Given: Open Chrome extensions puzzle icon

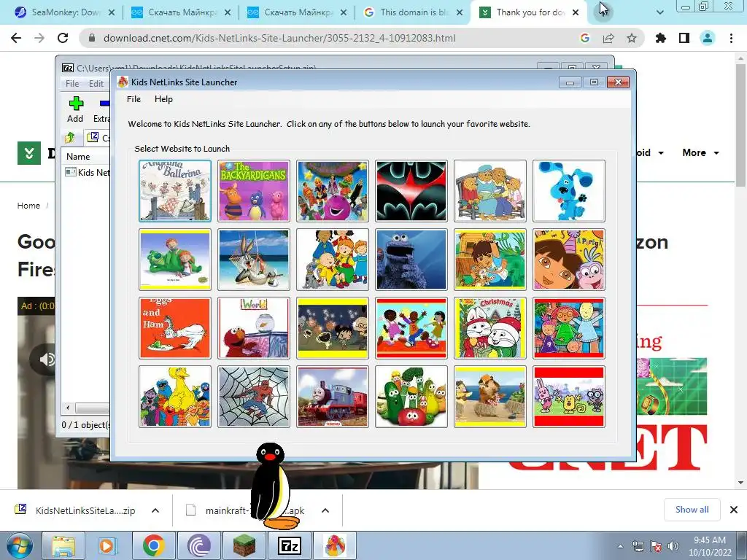Looking at the screenshot, I should (x=661, y=38).
